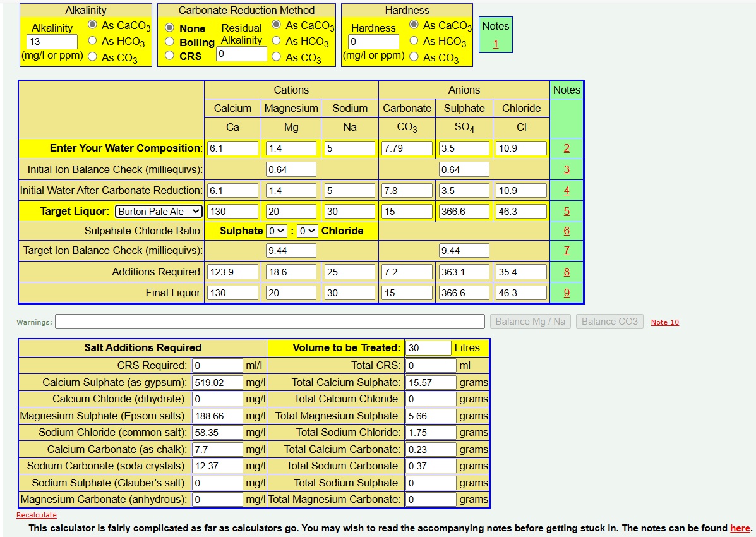Click the Recalculate link
This screenshot has height=537, width=756.
coord(37,515)
